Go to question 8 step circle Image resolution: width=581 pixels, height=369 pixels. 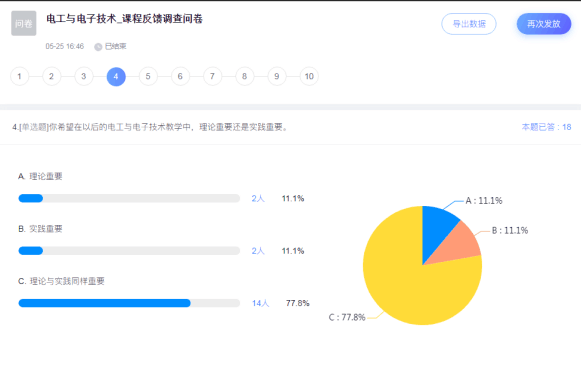(x=245, y=76)
